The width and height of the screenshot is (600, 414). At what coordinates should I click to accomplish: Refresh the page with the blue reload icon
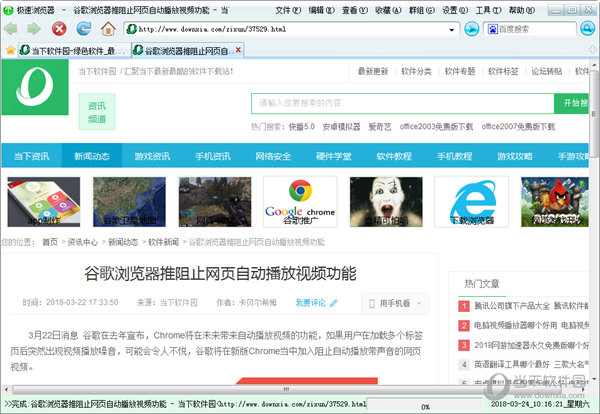click(x=83, y=29)
